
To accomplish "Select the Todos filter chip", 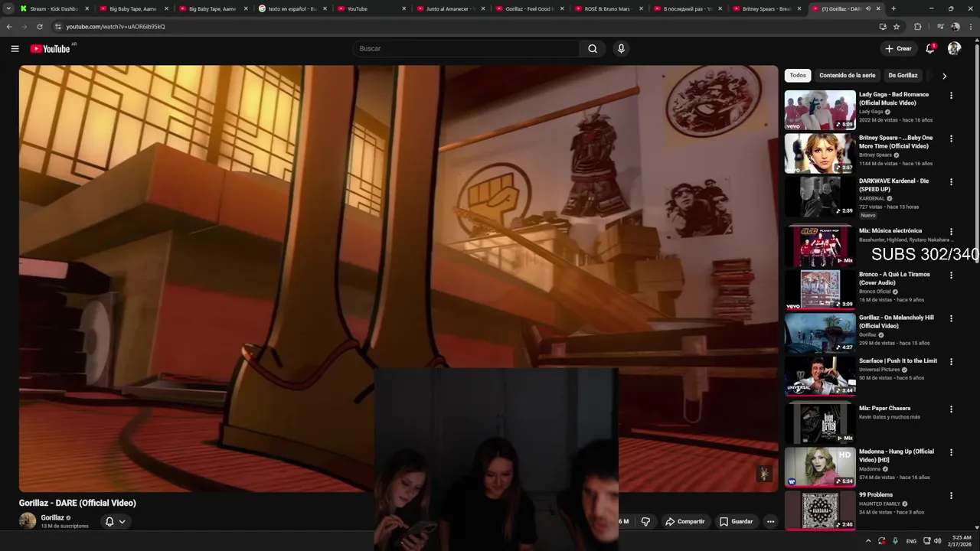I will [798, 76].
